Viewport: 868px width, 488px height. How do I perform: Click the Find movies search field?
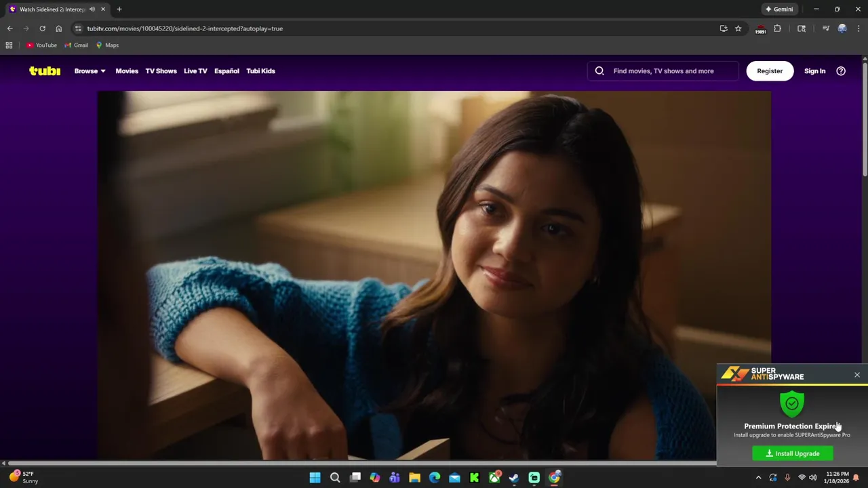[663, 70]
